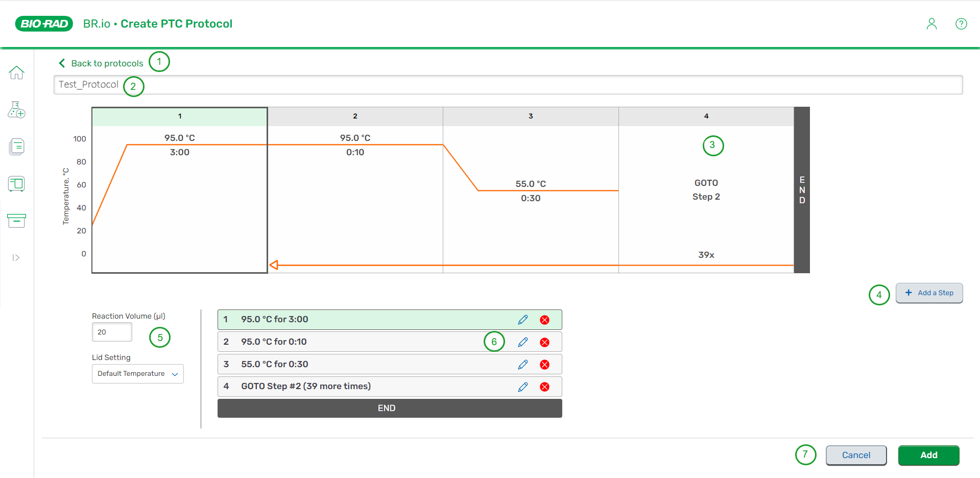Click the Reaction Volume input box
Viewport: 980px width, 478px height.
[112, 332]
